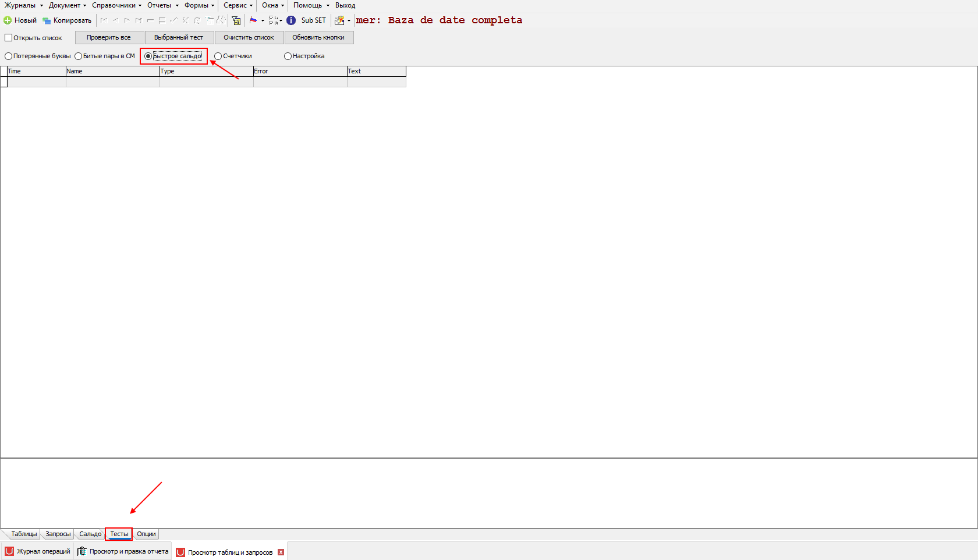Open the window tools dropdown arrow
Image resolution: width=978 pixels, height=560 pixels.
(x=349, y=20)
